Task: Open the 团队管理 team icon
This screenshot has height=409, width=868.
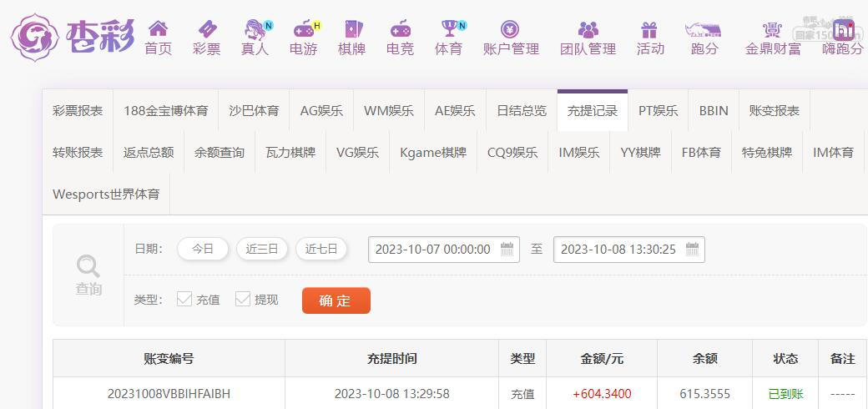Action: 588,29
